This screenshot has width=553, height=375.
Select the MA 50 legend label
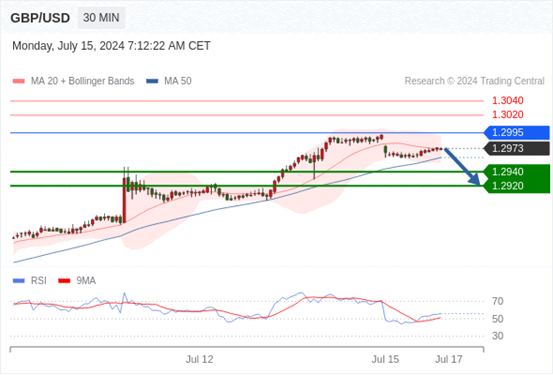pyautogui.click(x=178, y=81)
